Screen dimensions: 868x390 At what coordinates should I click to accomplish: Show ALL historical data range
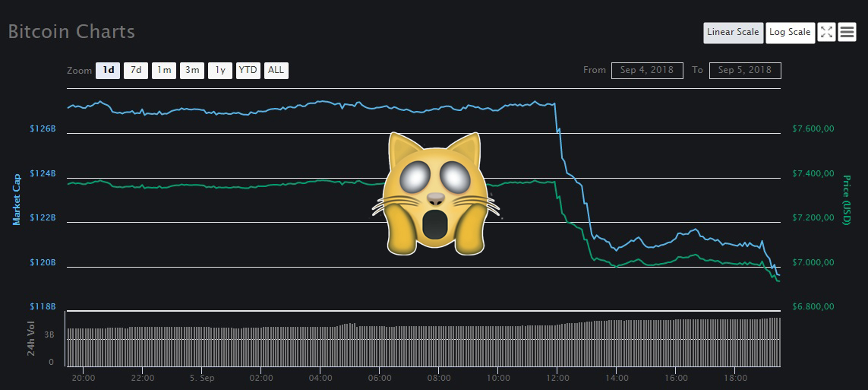(276, 71)
